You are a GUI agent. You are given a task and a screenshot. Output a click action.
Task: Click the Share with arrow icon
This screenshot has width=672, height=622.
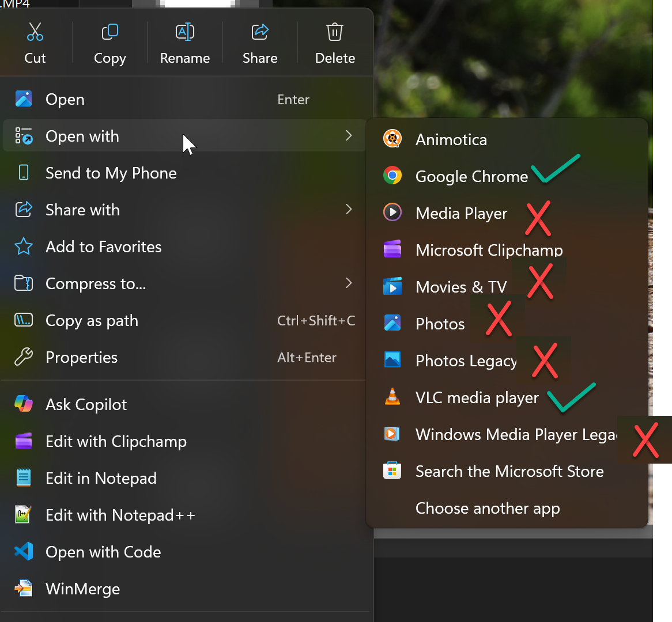tap(24, 210)
